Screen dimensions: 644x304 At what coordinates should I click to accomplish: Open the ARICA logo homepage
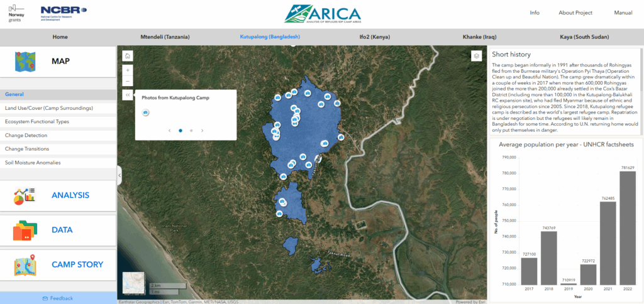pos(322,14)
